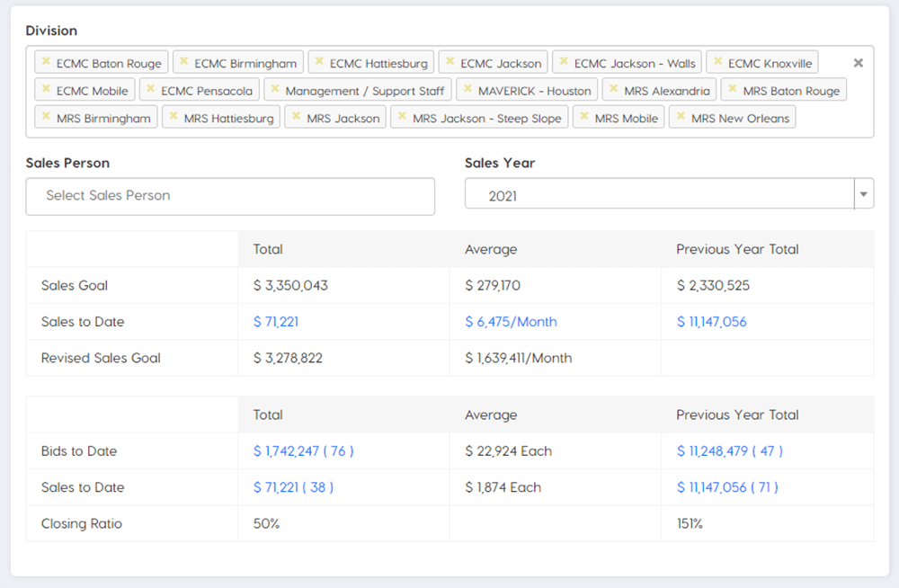Image resolution: width=899 pixels, height=588 pixels.
Task: Remove MRS Mobile division tag
Action: click(584, 117)
